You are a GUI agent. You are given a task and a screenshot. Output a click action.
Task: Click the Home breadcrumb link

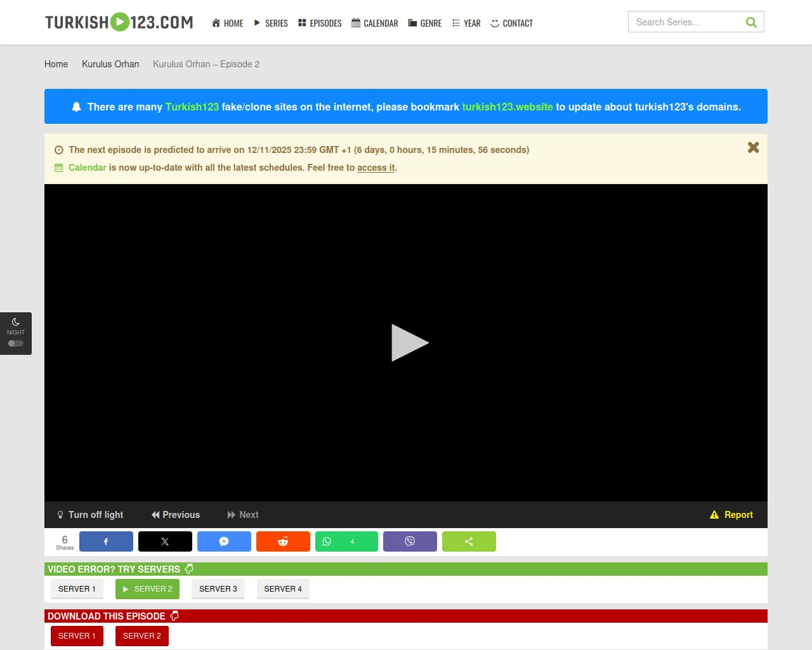coord(56,64)
